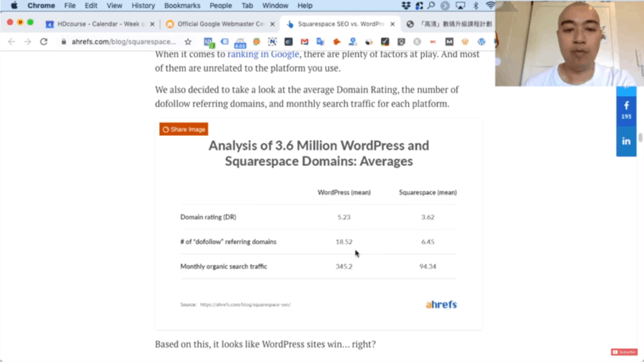This screenshot has width=644, height=362.
Task: Close the HDcourse Calendar tab
Action: tap(152, 24)
